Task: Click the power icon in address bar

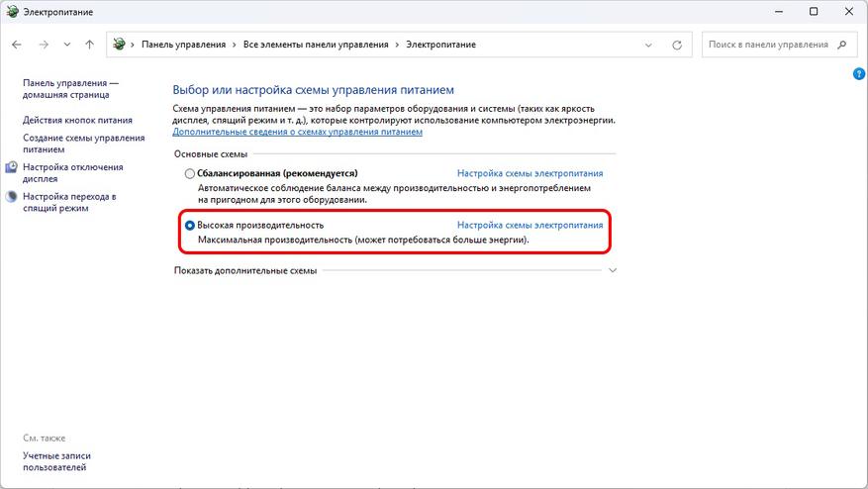Action: 119,45
